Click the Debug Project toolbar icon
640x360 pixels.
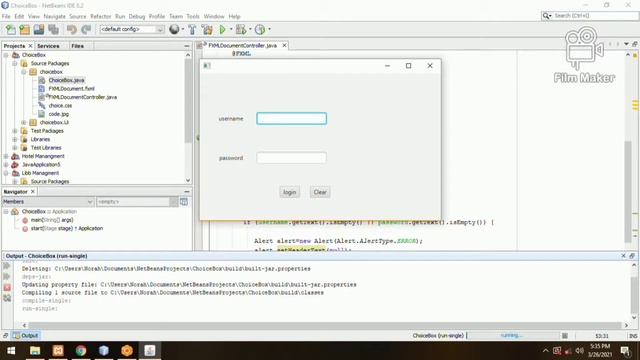241,29
